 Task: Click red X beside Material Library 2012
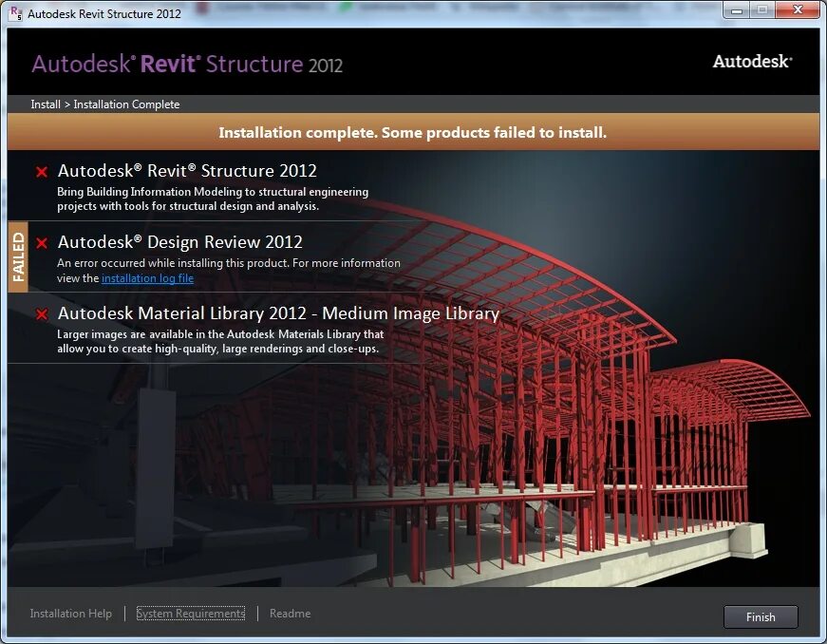click(x=42, y=314)
